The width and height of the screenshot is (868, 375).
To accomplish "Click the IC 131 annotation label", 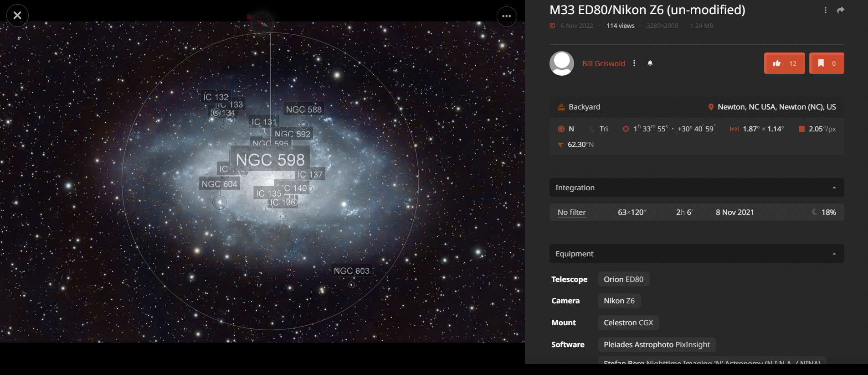I will 264,121.
